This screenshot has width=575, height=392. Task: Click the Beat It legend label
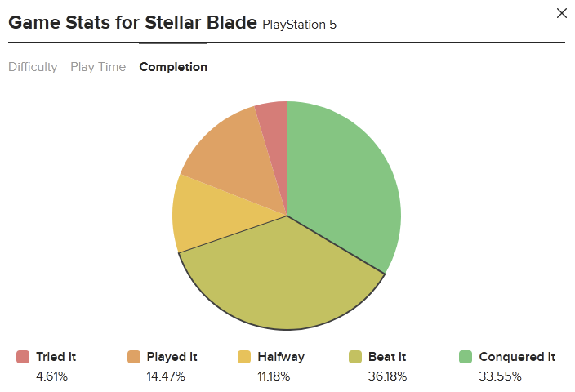(387, 357)
